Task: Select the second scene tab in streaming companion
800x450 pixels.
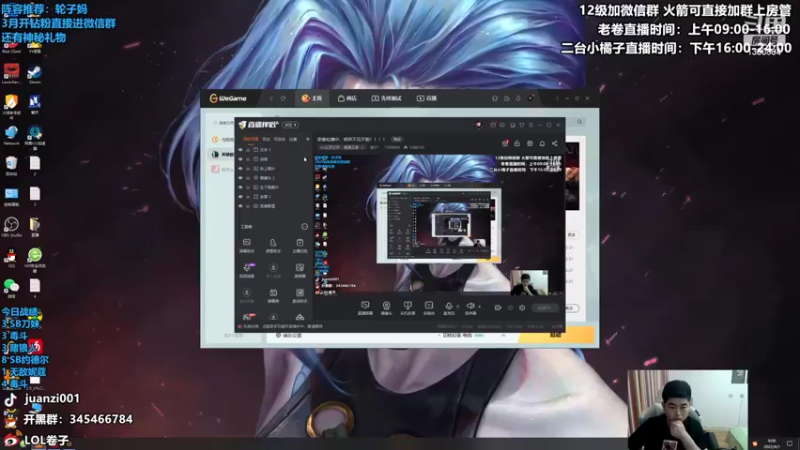Action: pos(266,139)
